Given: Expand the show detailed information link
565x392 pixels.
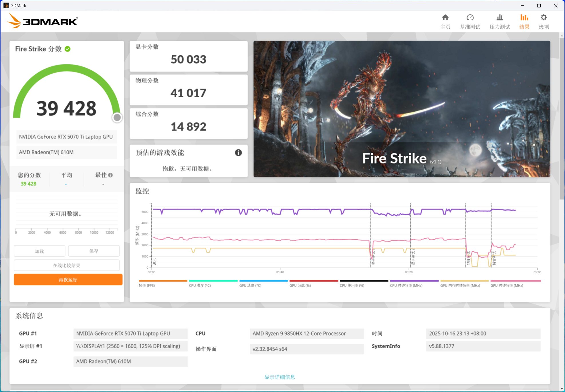Looking at the screenshot, I should (279, 377).
